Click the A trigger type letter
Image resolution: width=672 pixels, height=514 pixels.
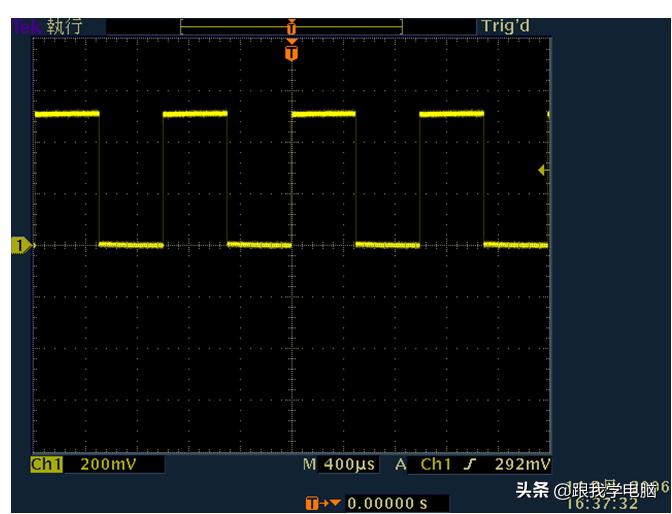[401, 464]
